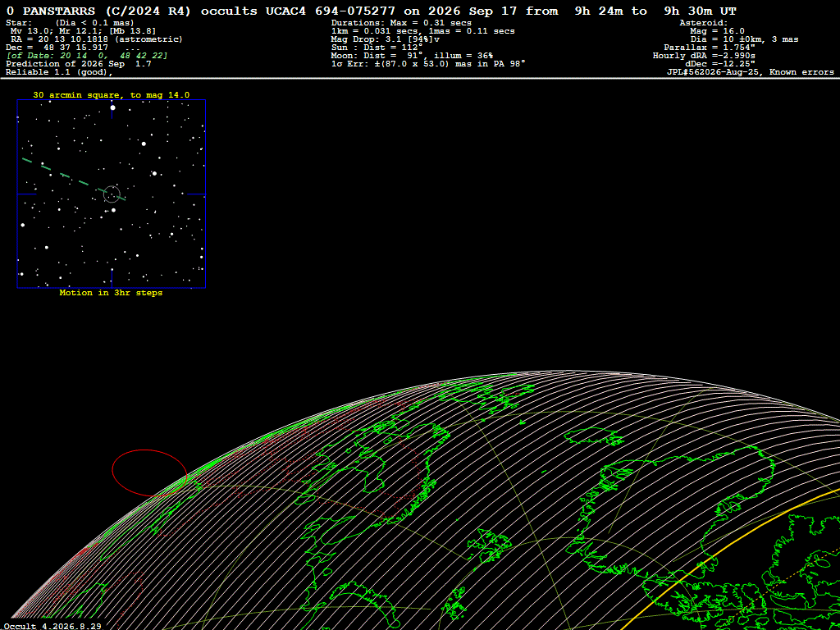
Task: Click the 'Motion in 3hr steps' caption
Action: pyautogui.click(x=111, y=293)
